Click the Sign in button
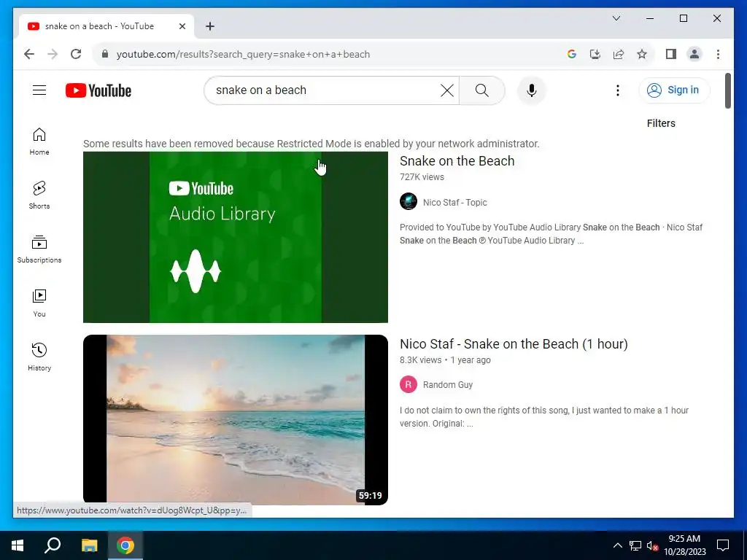 pos(673,90)
